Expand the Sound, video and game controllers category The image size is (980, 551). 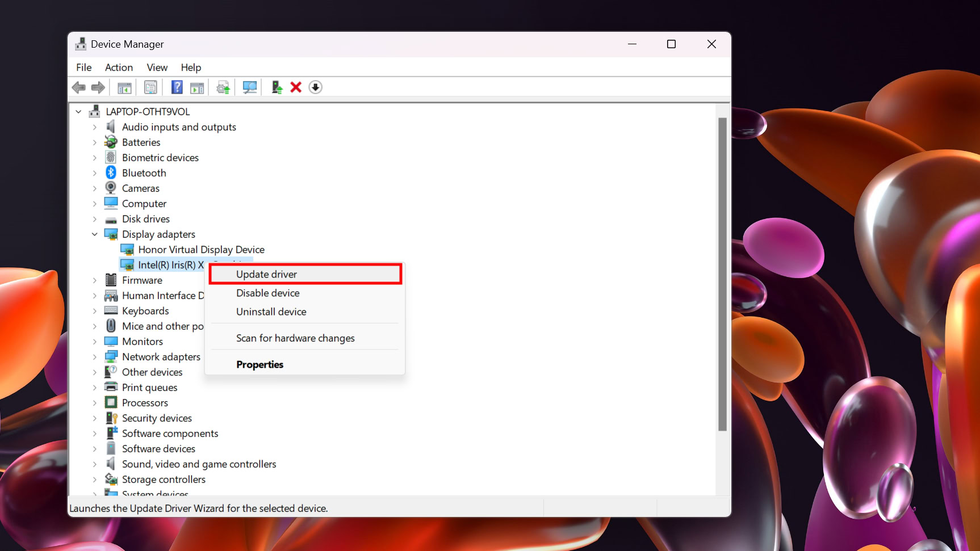click(x=95, y=464)
